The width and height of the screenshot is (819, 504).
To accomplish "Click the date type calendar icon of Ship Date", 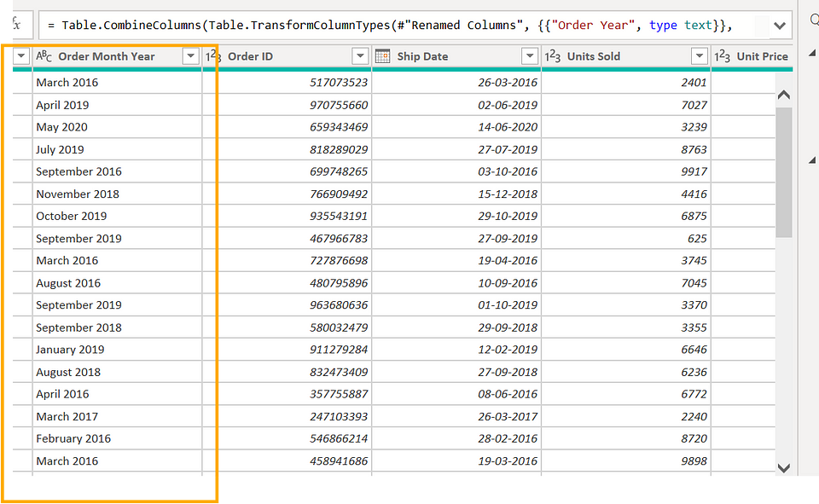I will point(383,56).
